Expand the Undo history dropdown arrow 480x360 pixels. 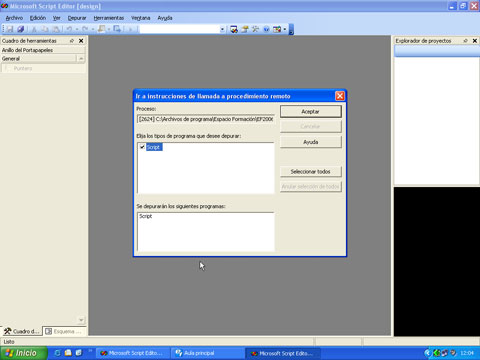click(x=76, y=29)
